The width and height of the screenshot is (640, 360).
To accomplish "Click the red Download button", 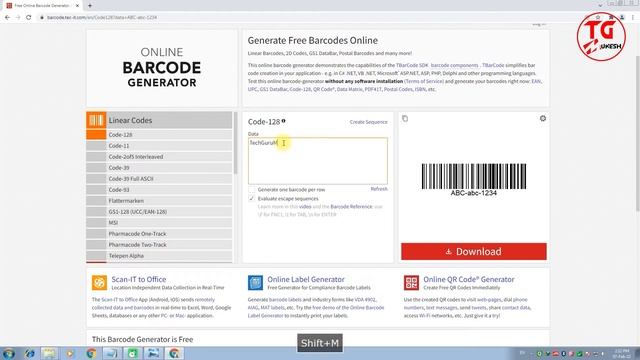I will click(x=473, y=251).
